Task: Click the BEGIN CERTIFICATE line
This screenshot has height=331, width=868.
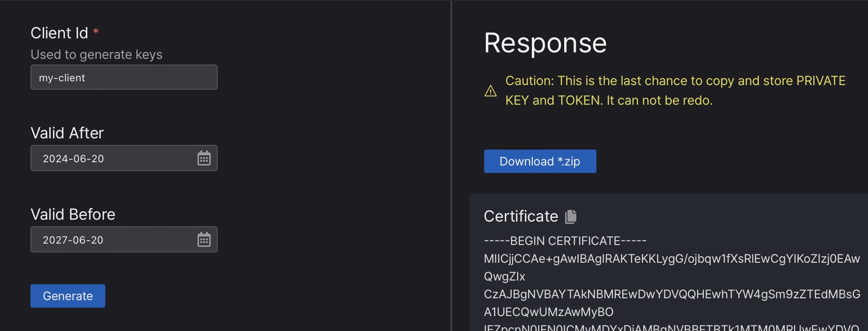Action: [x=565, y=241]
